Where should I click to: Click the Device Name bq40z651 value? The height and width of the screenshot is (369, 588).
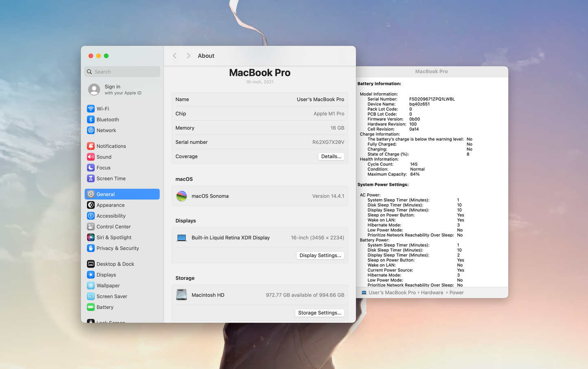[x=420, y=104]
